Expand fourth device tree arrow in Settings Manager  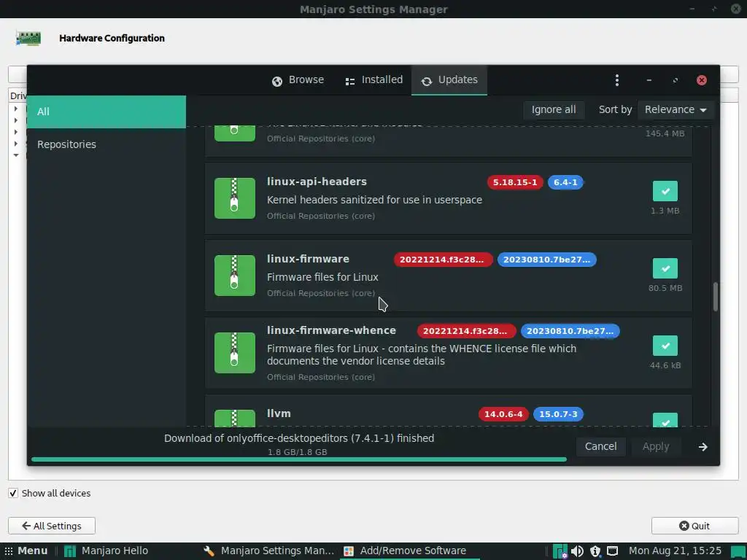[x=16, y=144]
